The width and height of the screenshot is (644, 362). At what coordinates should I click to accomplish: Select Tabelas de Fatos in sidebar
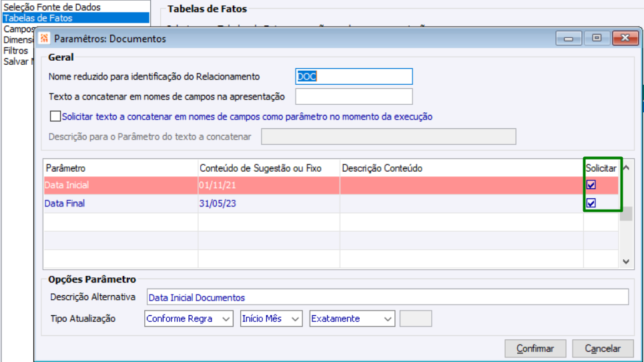(x=37, y=18)
